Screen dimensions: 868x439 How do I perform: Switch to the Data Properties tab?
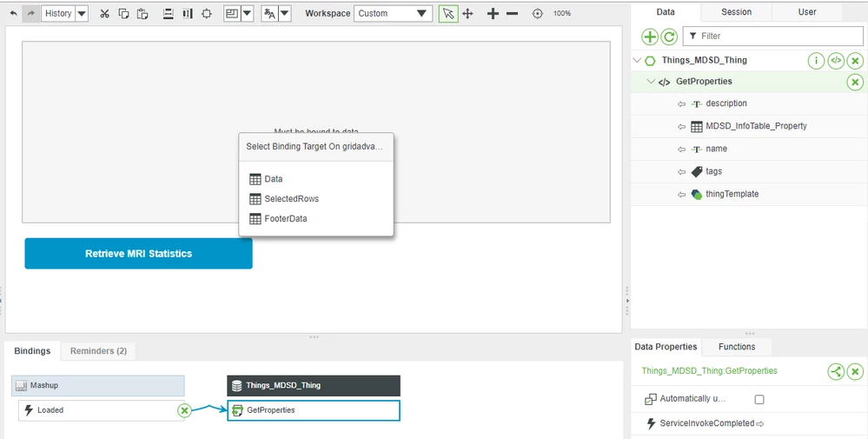[x=666, y=347]
